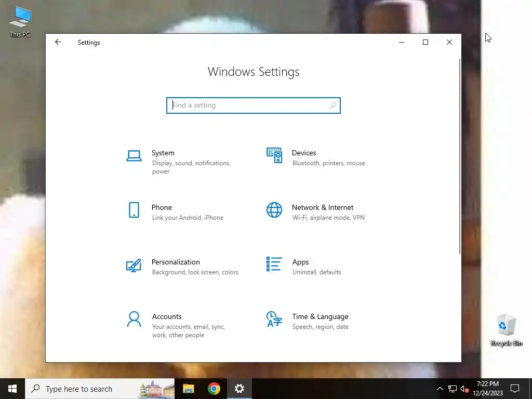
Task: Maximize the Settings window
Action: pyautogui.click(x=425, y=42)
